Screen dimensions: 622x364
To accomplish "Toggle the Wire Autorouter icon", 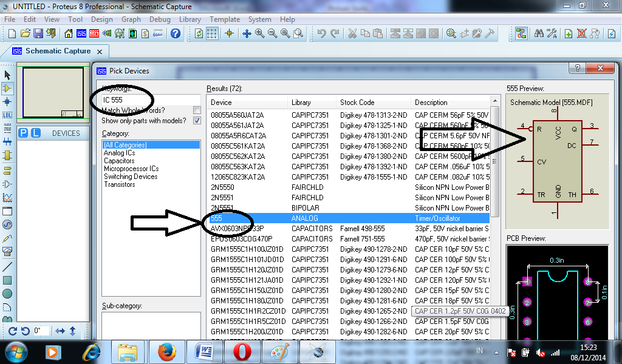I will (x=521, y=33).
